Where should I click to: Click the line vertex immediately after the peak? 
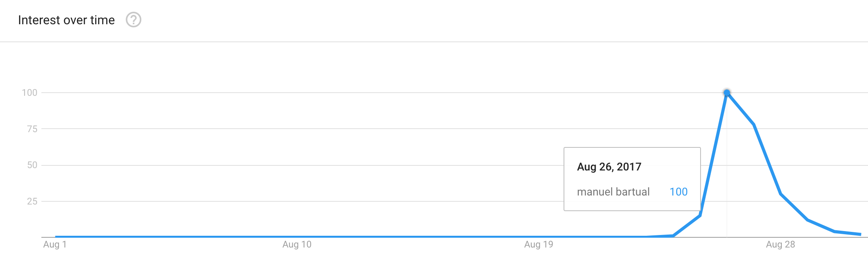tap(754, 125)
